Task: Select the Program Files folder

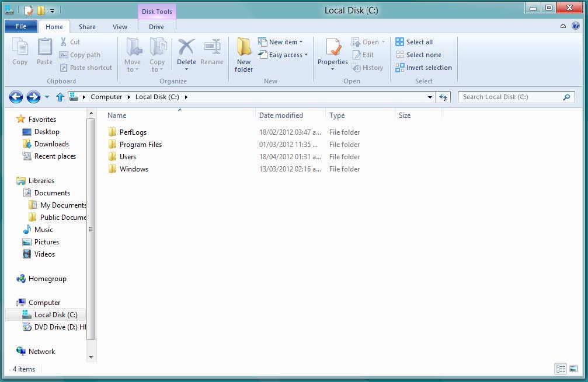Action: (140, 145)
